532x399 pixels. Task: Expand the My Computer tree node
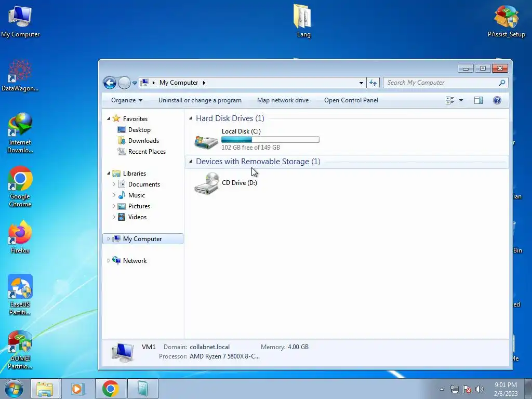click(109, 239)
